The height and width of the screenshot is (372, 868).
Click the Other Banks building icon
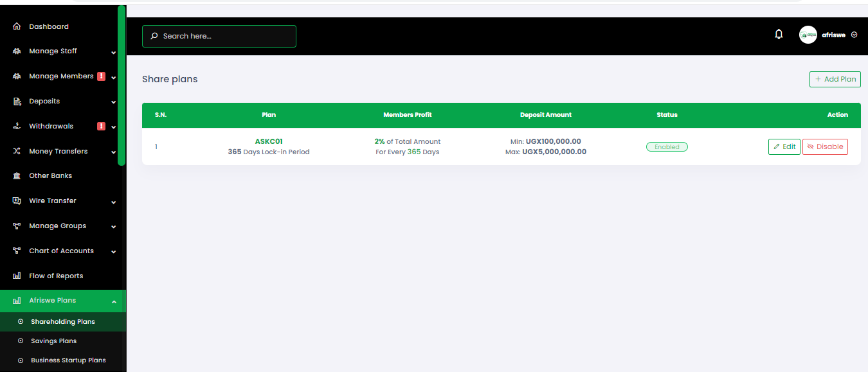pyautogui.click(x=17, y=176)
